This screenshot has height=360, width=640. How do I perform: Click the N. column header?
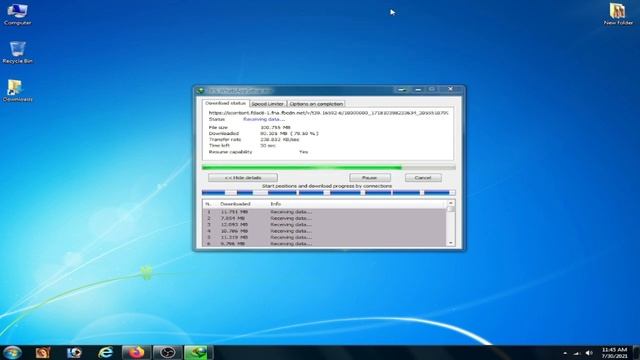[x=209, y=204]
